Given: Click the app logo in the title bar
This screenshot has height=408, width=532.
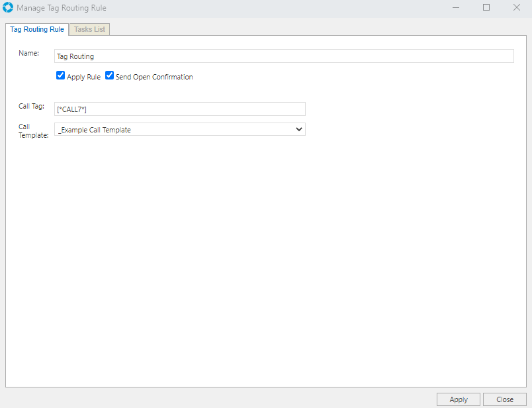Looking at the screenshot, I should [x=8, y=8].
